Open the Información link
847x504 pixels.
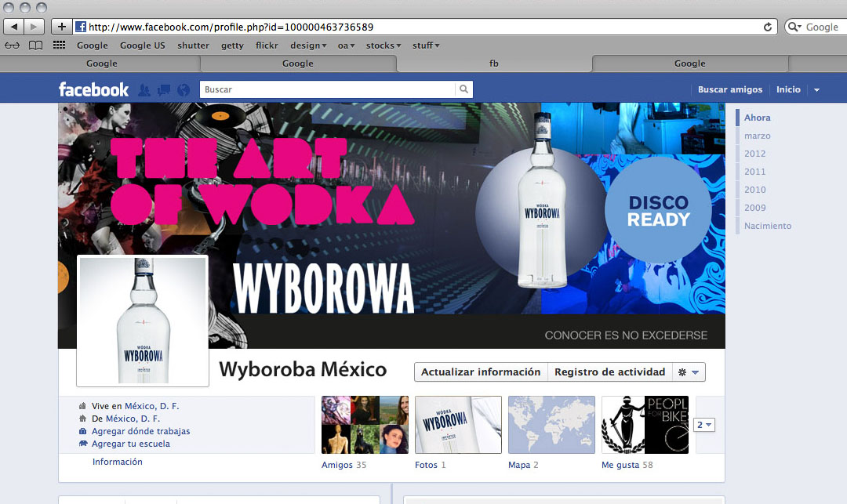tap(117, 462)
